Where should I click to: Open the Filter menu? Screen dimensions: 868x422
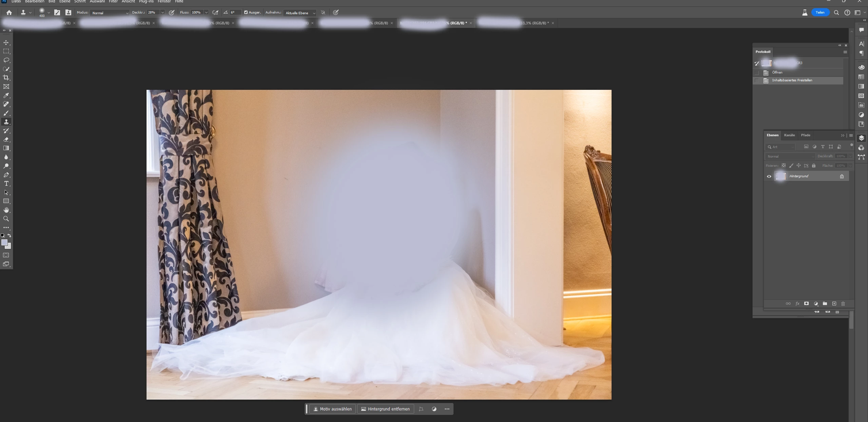[113, 2]
